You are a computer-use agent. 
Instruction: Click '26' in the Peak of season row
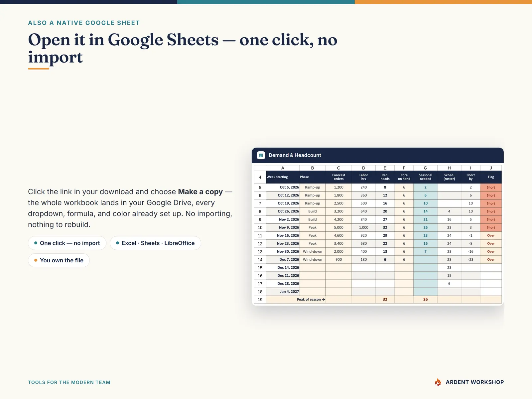[x=425, y=300]
